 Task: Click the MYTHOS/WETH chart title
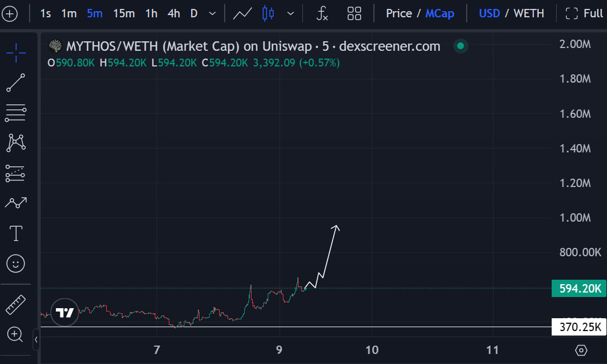coord(253,46)
